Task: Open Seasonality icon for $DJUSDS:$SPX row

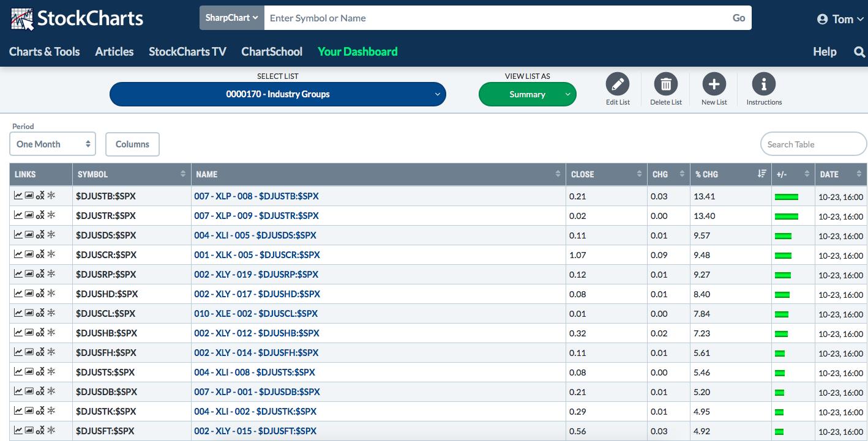Action: (51, 235)
